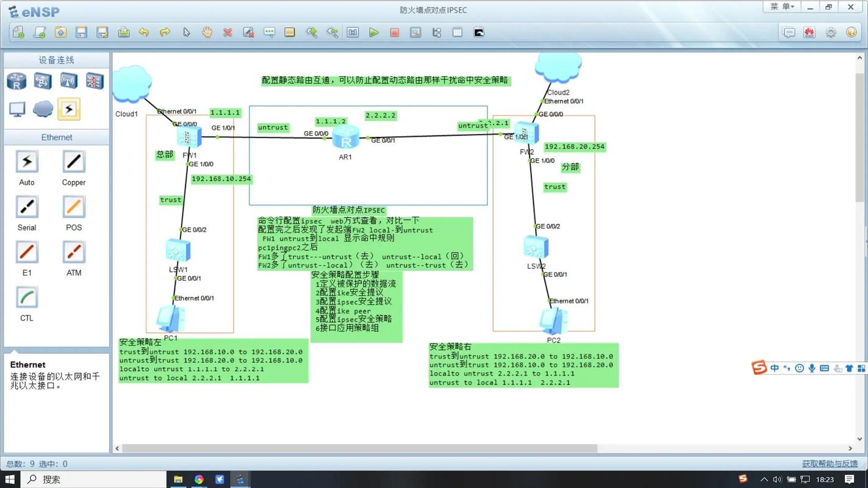Click the Save As toolbar icon
The image size is (868, 488).
point(102,32)
